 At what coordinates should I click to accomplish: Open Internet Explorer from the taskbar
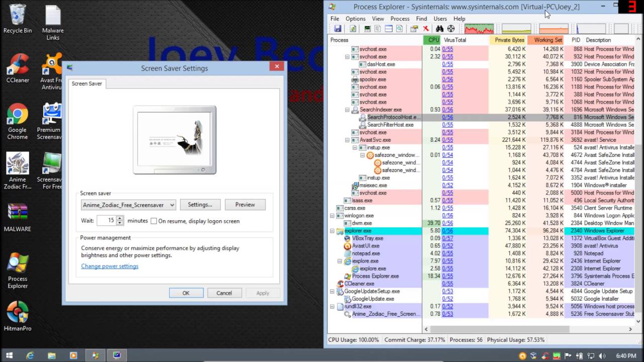30,355
